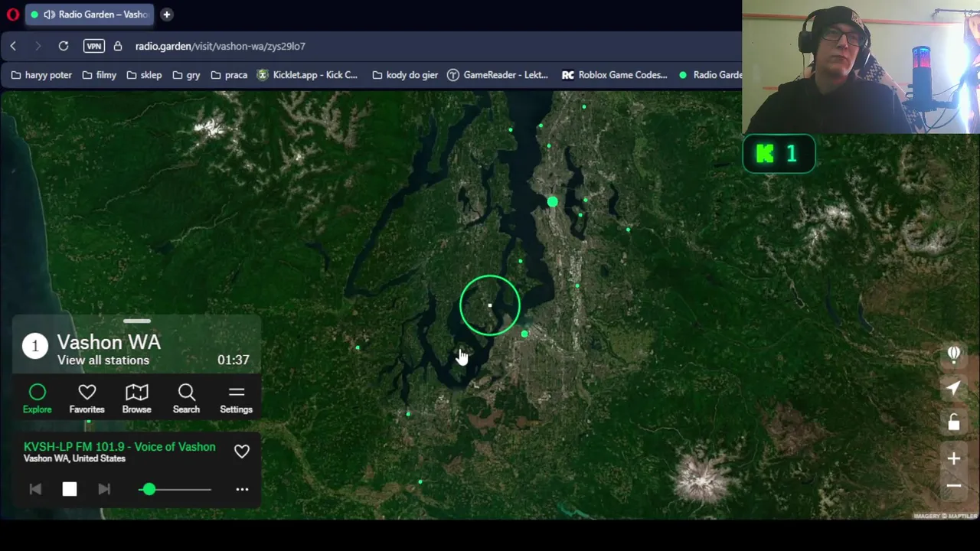Open the kody do gier bookmark folder
The height and width of the screenshot is (551, 980).
pyautogui.click(x=404, y=75)
